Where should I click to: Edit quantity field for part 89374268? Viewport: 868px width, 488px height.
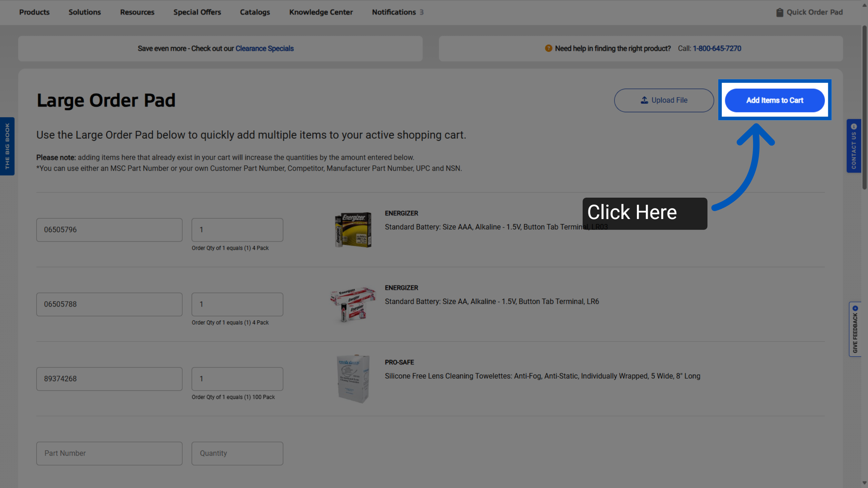(237, 379)
